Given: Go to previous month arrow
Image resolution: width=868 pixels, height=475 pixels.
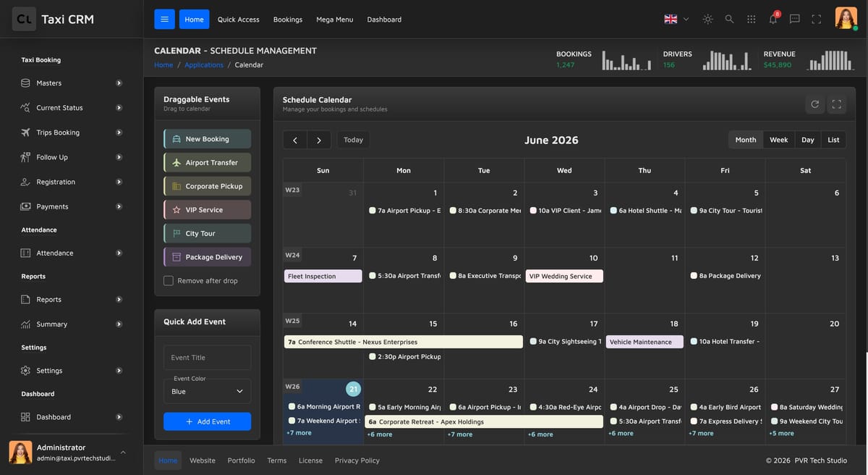Looking at the screenshot, I should pos(295,140).
